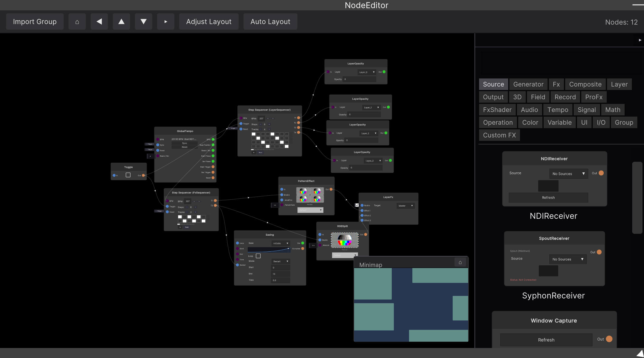Select the Generator category tab
The width and height of the screenshot is (644, 358).
pos(528,84)
